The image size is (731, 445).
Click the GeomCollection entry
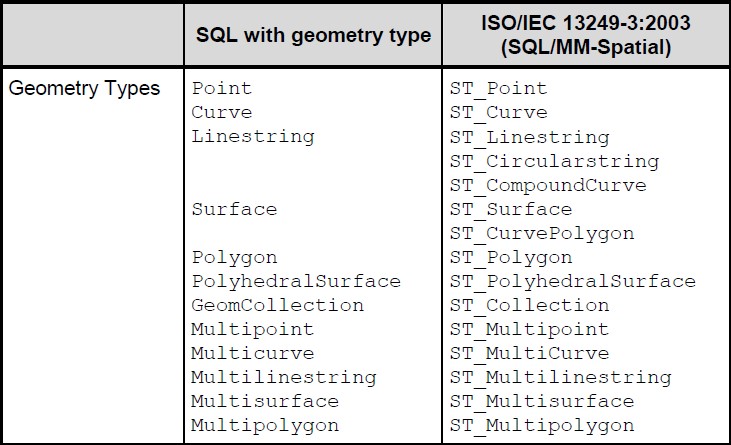(277, 305)
